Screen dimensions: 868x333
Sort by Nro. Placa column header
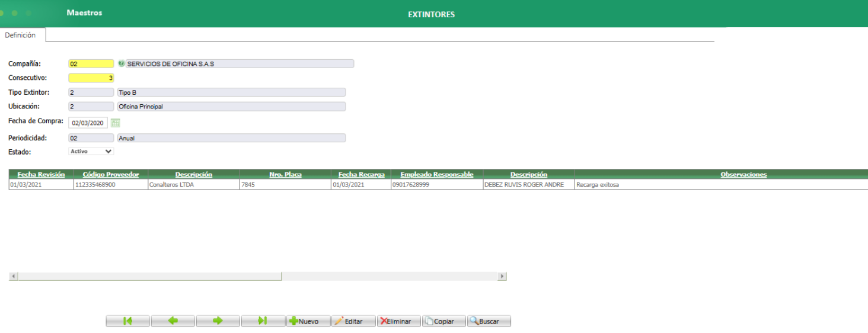point(285,174)
